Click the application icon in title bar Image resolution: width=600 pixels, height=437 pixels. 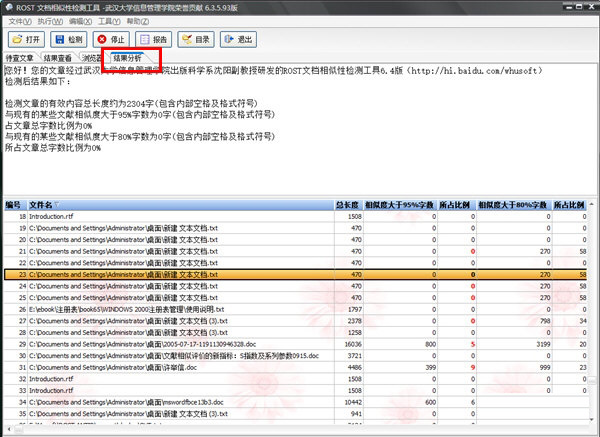9,7
